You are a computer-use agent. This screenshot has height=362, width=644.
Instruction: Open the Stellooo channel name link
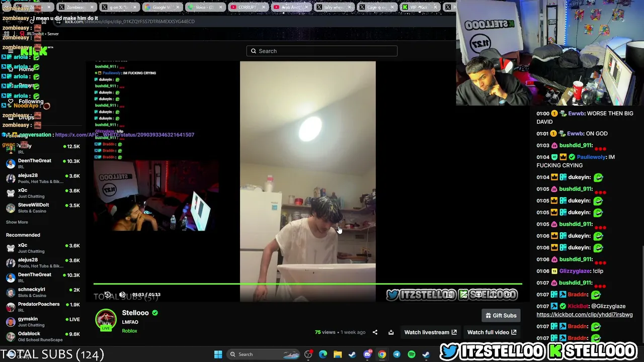click(135, 313)
